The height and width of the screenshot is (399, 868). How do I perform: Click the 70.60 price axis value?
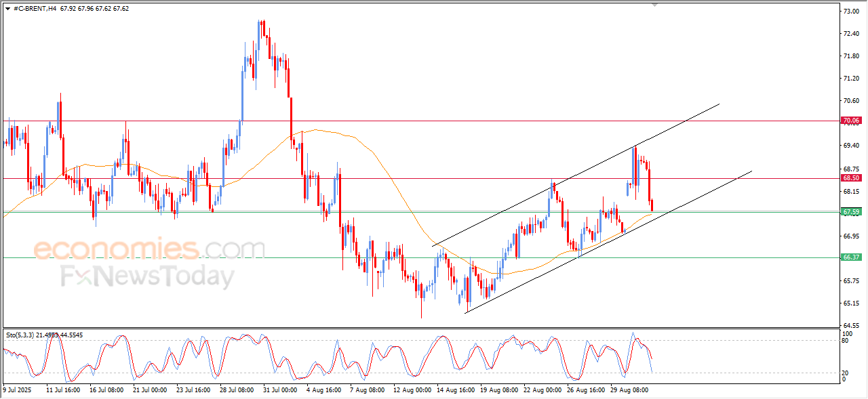(850, 101)
